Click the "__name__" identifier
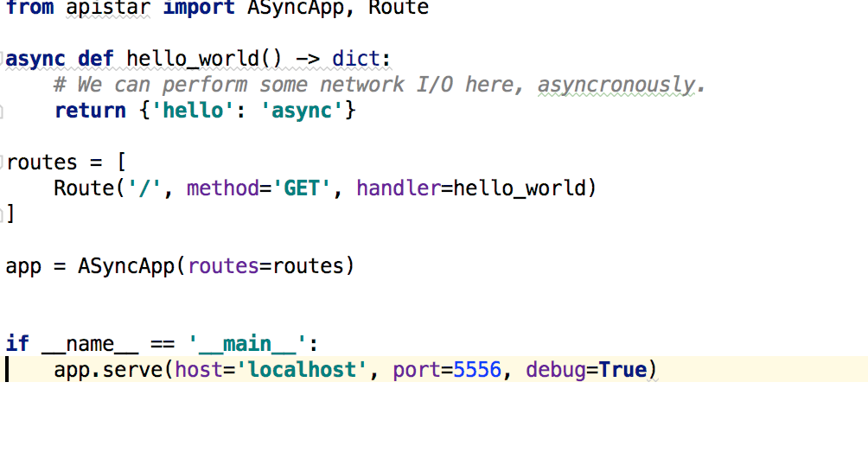Screen dimensions: 868x465 (x=90, y=344)
